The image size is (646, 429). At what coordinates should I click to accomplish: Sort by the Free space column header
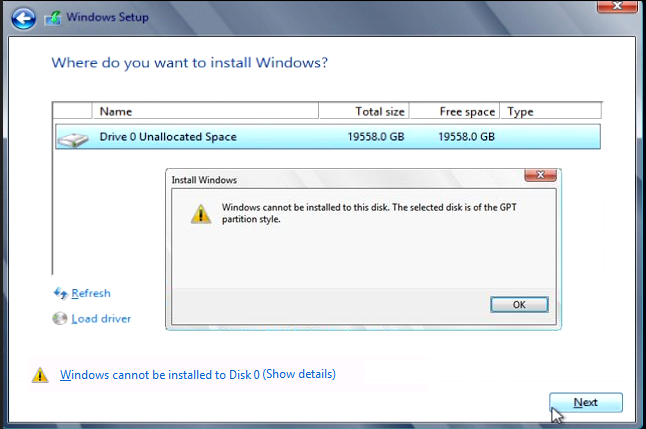point(454,111)
